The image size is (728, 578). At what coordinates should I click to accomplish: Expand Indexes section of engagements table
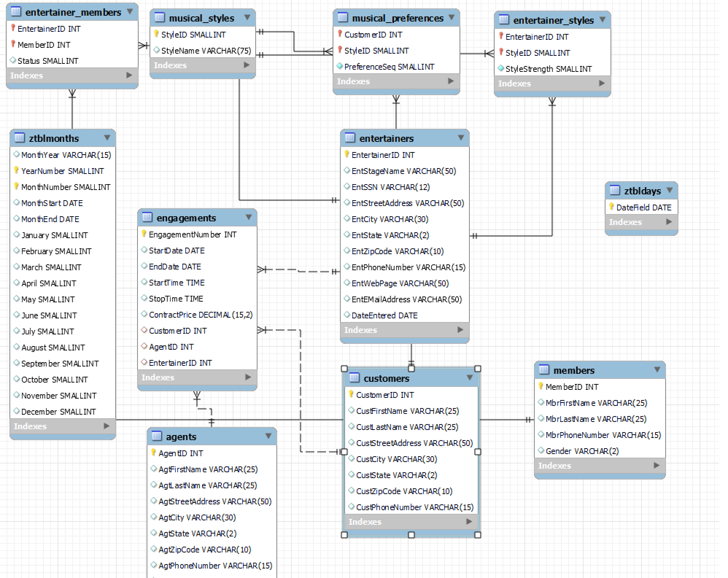(248, 377)
